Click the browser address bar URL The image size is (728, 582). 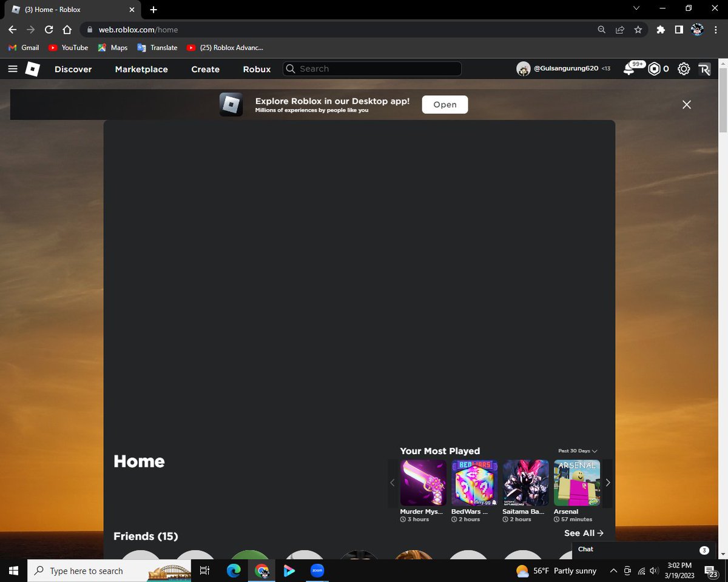pyautogui.click(x=138, y=29)
